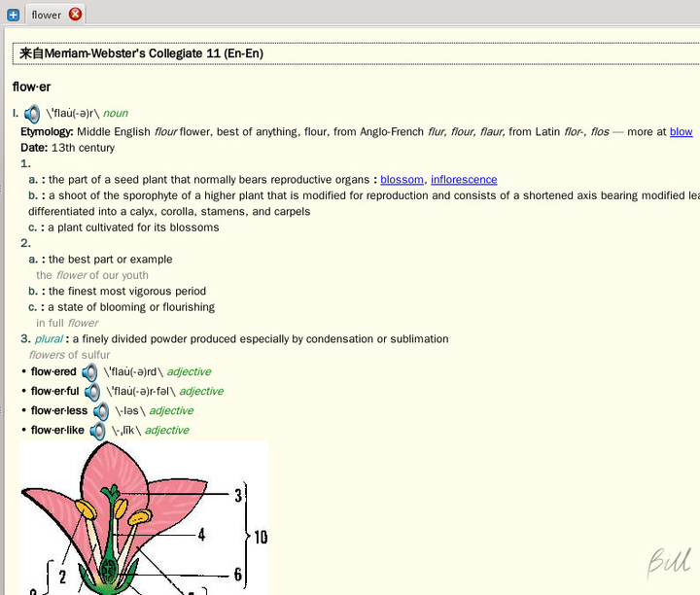Open a new tab with plus icon
700x595 pixels.
pyautogui.click(x=13, y=15)
